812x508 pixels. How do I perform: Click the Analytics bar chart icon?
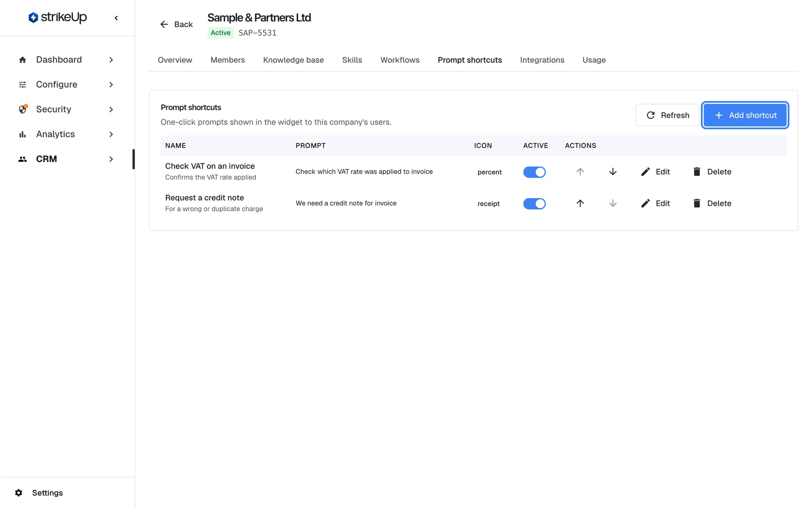click(23, 134)
